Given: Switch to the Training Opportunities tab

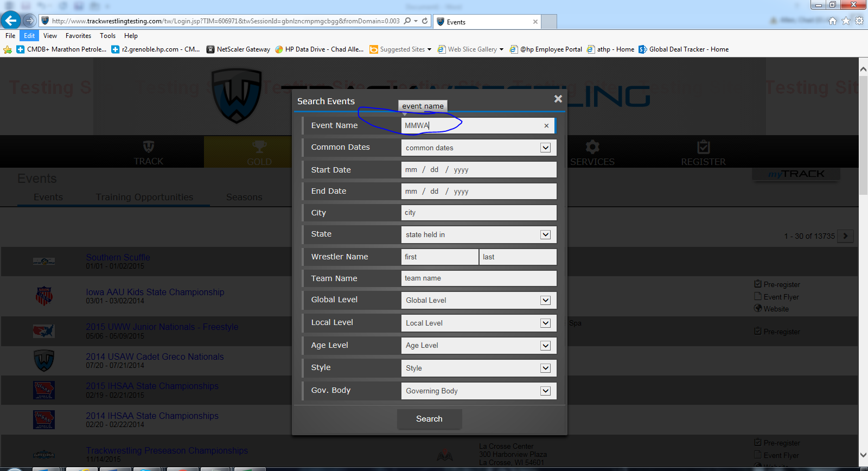Looking at the screenshot, I should [x=144, y=197].
